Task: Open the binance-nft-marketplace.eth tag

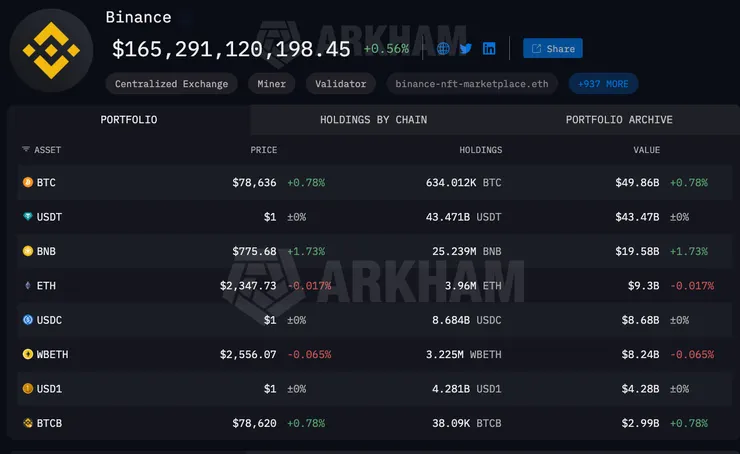Action: pyautogui.click(x=471, y=84)
